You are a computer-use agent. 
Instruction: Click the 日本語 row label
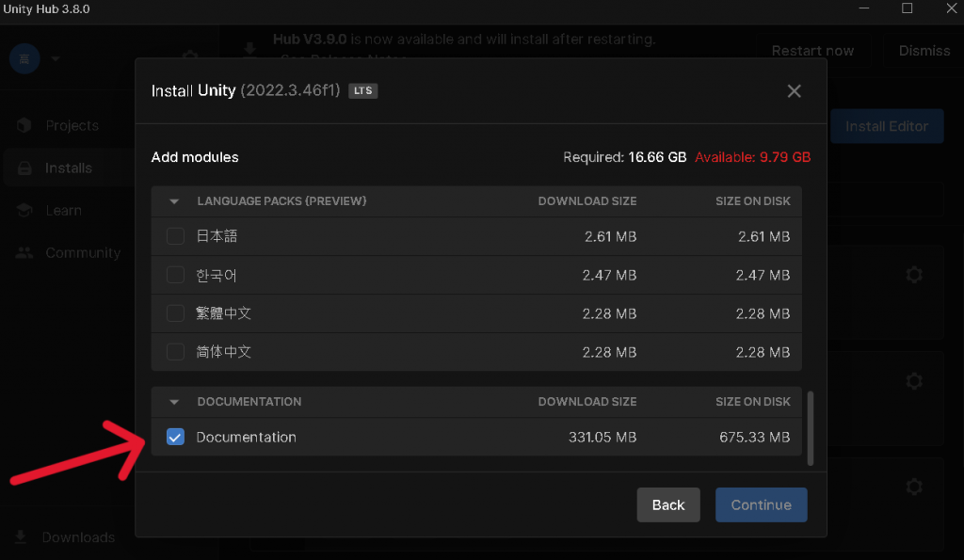click(x=217, y=236)
